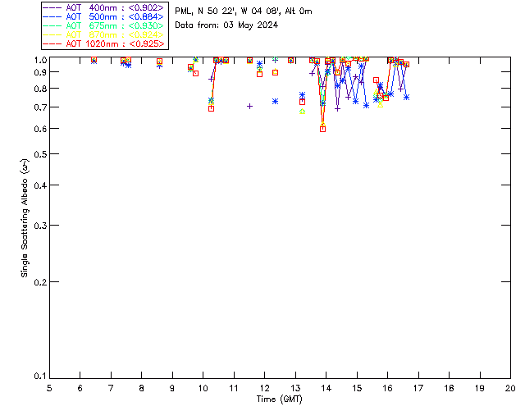Click the 'Single Scattering Albedo' y-axis title
The width and height of the screenshot is (525, 420).
tap(25, 218)
